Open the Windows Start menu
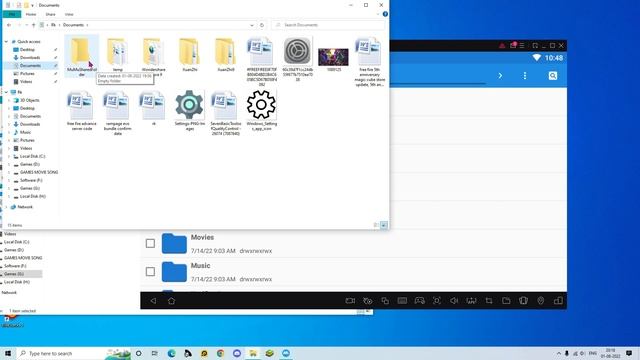640x360 pixels. click(x=8, y=353)
